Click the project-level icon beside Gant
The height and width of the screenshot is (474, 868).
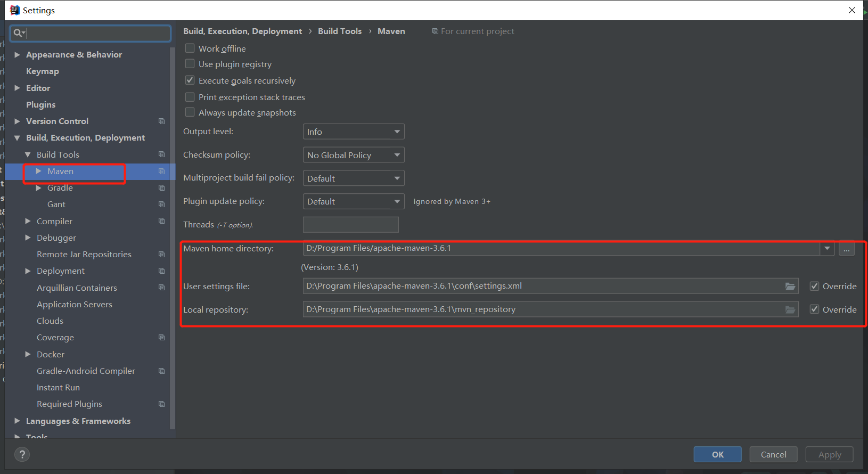coord(162,205)
